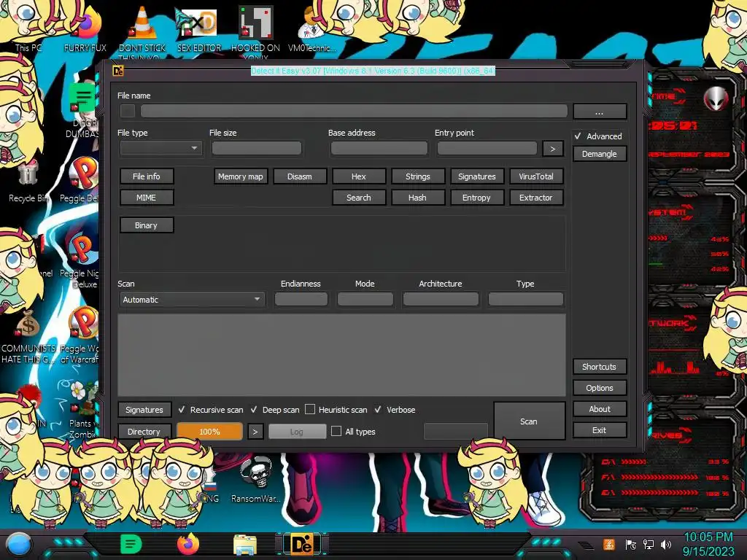Open the VirusTotal lookup

point(536,176)
